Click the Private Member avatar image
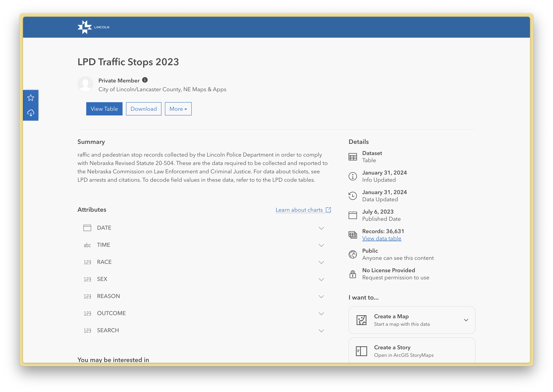Viewport: 553px width, 392px height. click(x=85, y=84)
